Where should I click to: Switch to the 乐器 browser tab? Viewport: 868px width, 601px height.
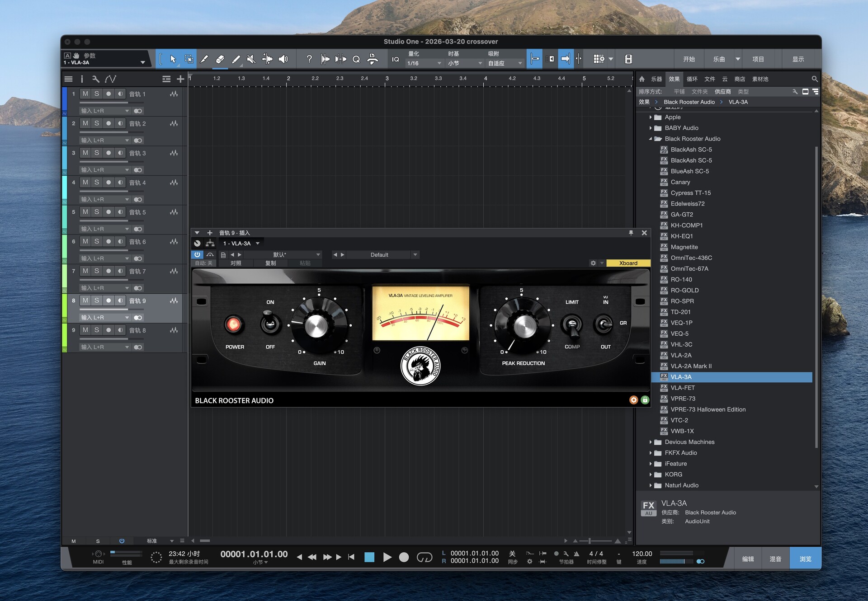656,79
